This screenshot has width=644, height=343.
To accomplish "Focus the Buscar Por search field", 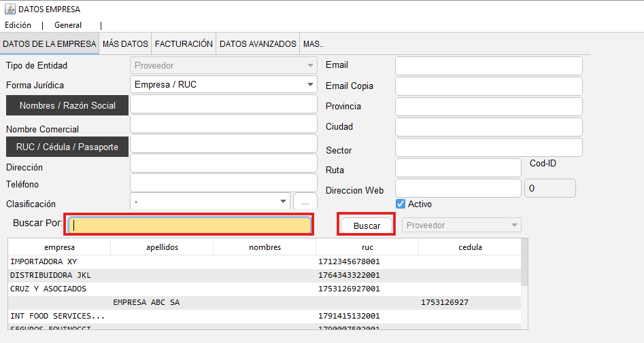I will (190, 225).
